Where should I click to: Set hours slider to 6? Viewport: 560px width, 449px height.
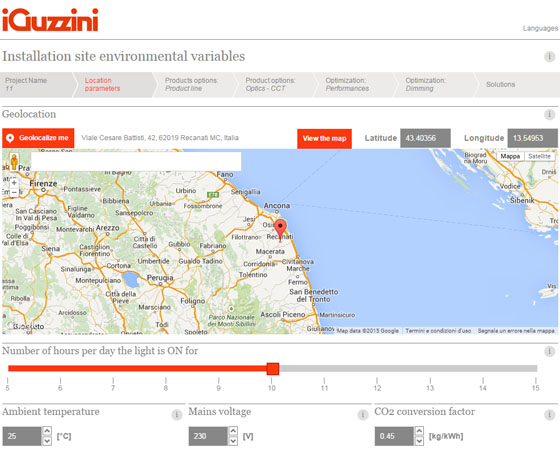60,369
